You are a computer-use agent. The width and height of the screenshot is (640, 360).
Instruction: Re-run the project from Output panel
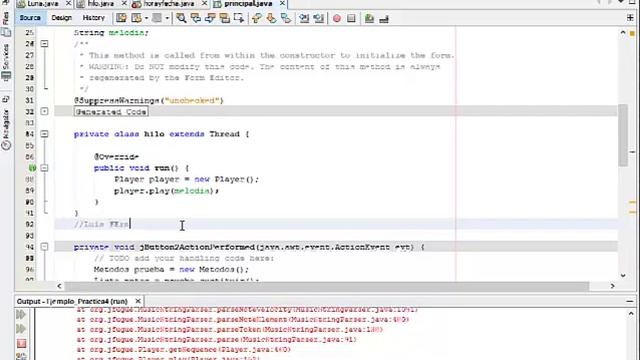pyautogui.click(x=21, y=315)
